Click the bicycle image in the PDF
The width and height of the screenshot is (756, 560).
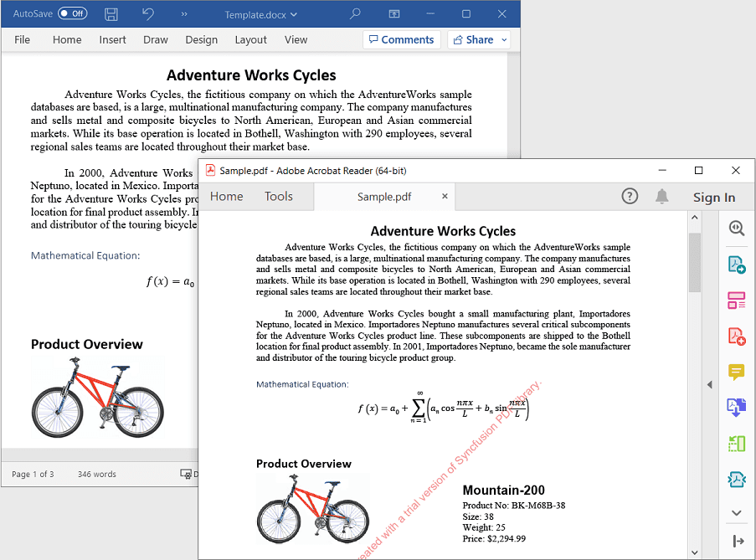point(313,508)
